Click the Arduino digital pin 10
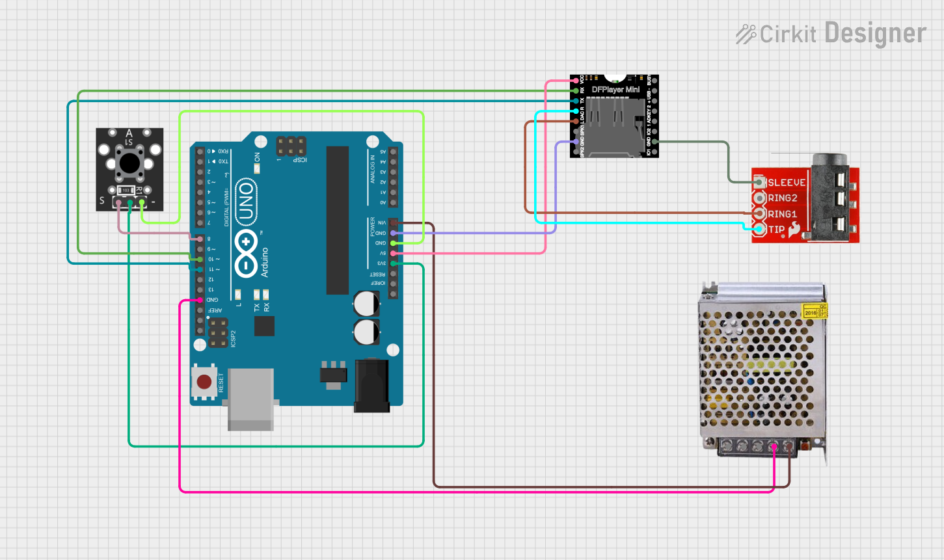The height and width of the screenshot is (560, 944). 200,259
